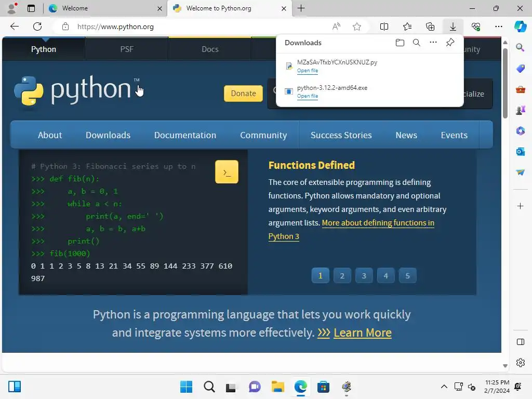Screen dimensions: 532x399
Task: View site information lock icon
Action: [x=65, y=26]
